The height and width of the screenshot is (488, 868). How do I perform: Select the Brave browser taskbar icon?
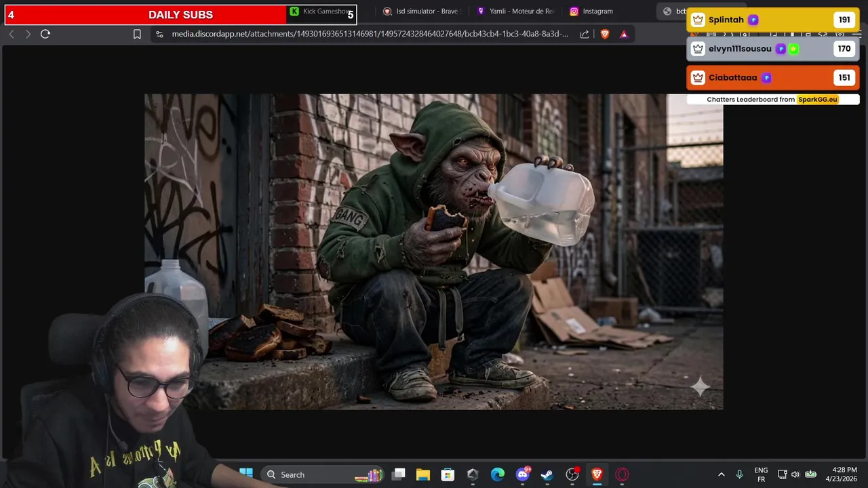pos(597,474)
